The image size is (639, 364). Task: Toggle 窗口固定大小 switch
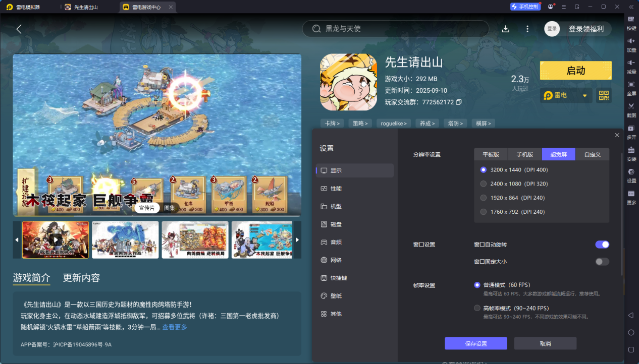[602, 262]
